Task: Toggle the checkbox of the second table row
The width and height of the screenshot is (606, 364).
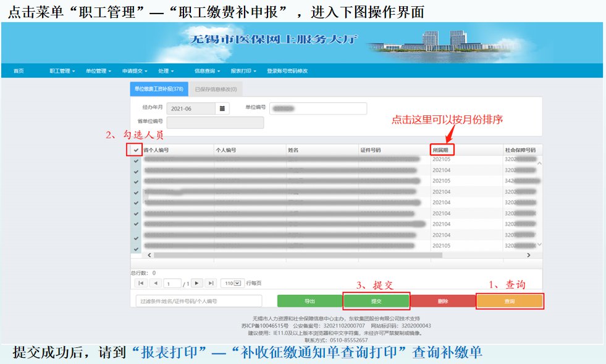Action: [136, 171]
